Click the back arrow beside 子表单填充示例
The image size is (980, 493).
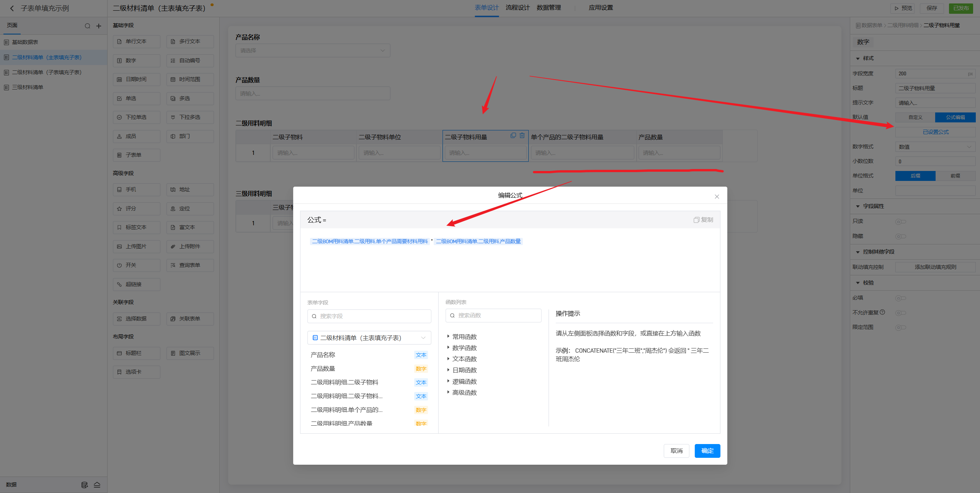coord(12,8)
